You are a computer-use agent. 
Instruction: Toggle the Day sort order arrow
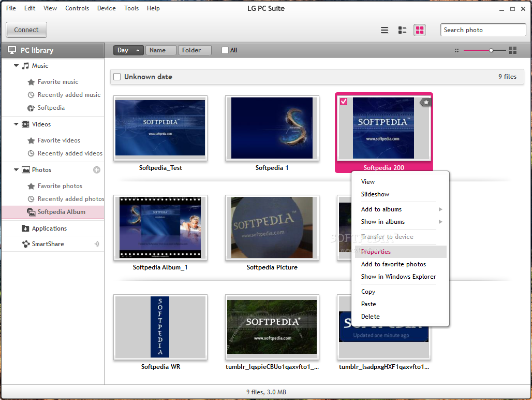[x=138, y=51]
